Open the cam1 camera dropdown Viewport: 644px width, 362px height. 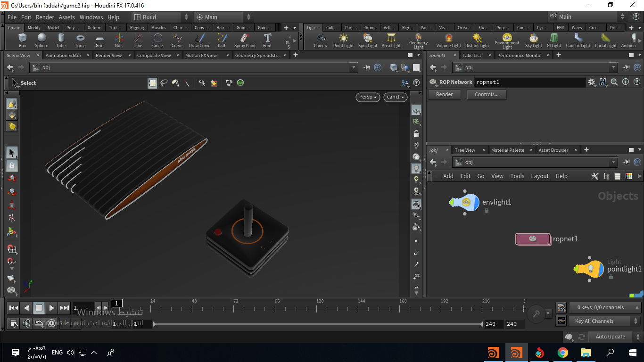[396, 97]
